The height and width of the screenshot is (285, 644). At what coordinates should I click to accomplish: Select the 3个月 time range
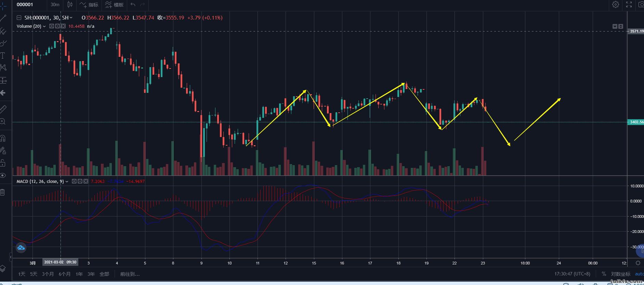pyautogui.click(x=48, y=274)
